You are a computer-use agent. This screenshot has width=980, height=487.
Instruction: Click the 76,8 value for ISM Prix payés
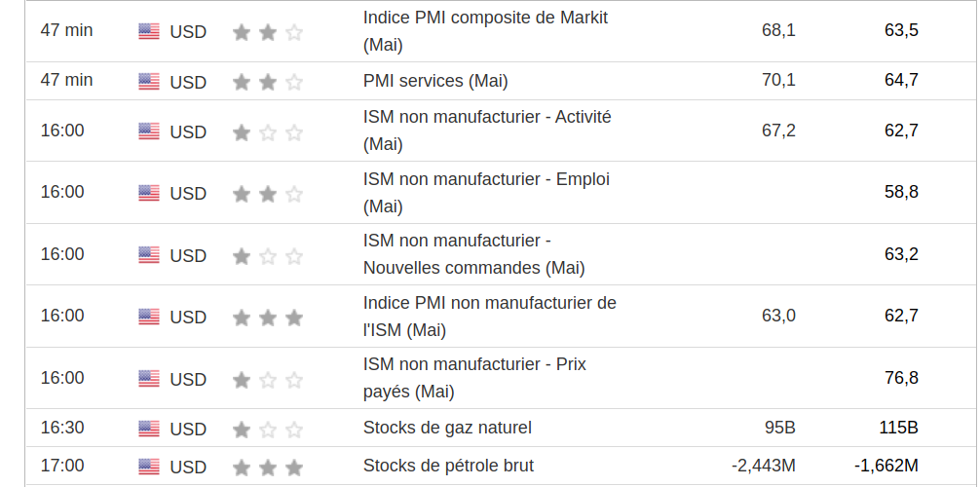901,378
